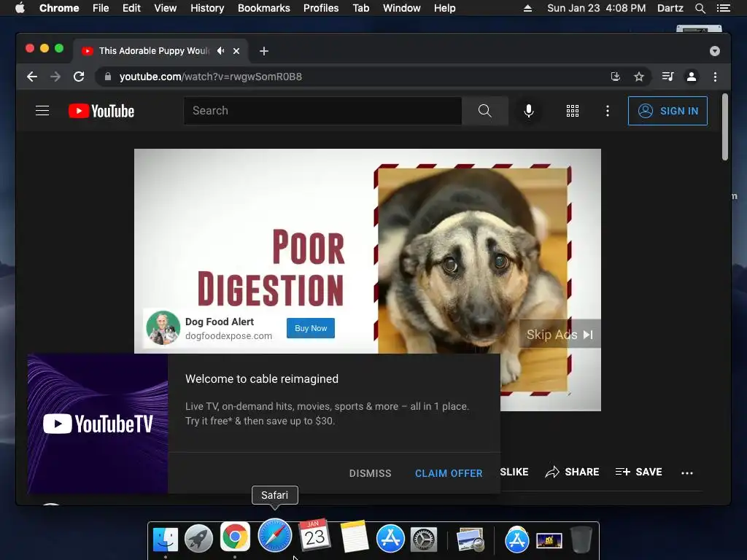
Task: Open the File menu
Action: (x=101, y=8)
